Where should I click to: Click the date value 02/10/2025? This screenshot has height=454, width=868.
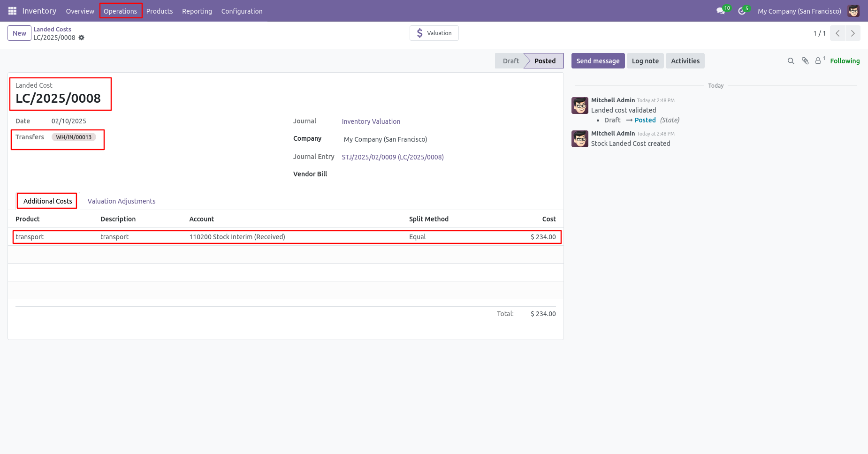[x=69, y=121]
